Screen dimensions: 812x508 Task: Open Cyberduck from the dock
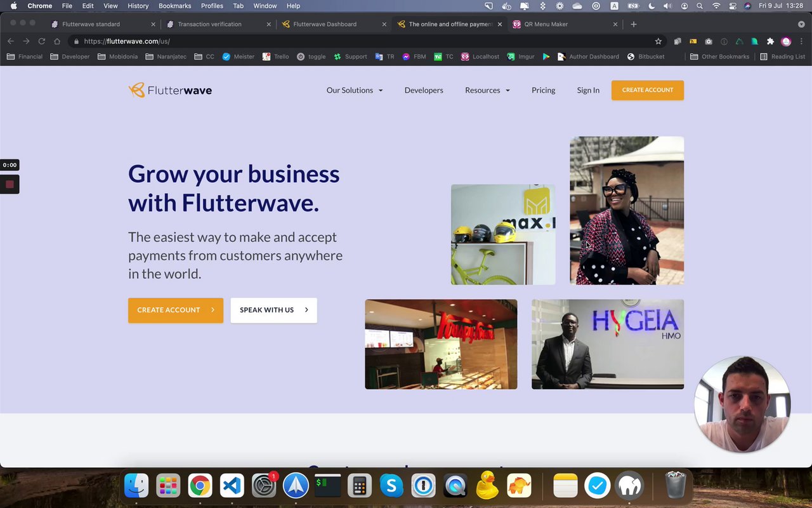point(487,486)
